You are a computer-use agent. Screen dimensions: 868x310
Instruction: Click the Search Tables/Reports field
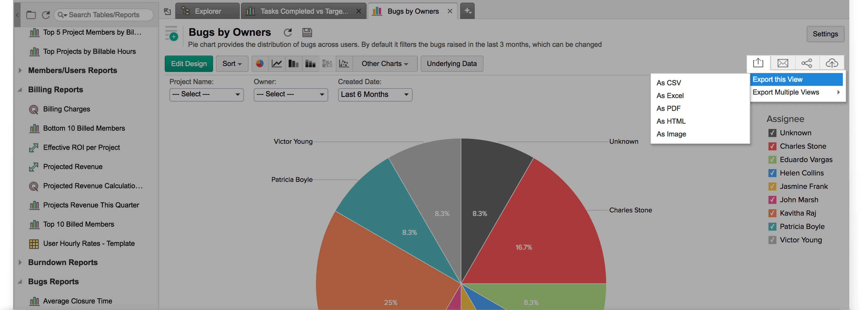pos(104,15)
